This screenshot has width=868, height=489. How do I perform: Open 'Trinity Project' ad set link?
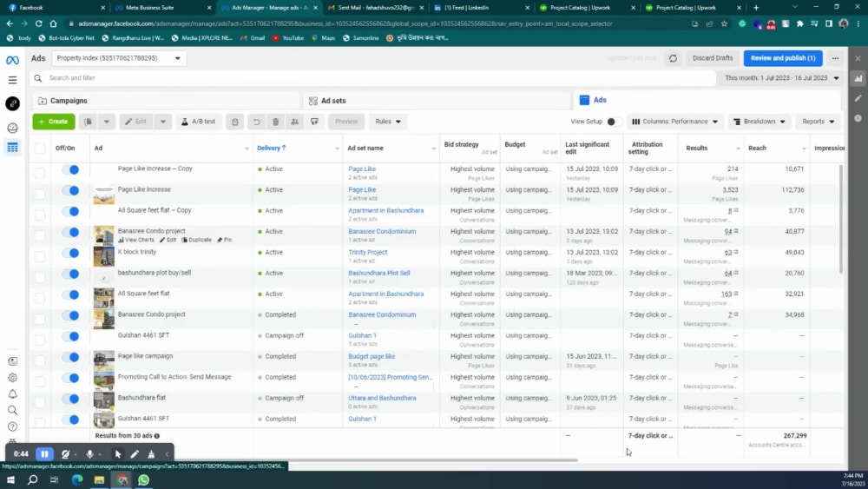(x=367, y=252)
